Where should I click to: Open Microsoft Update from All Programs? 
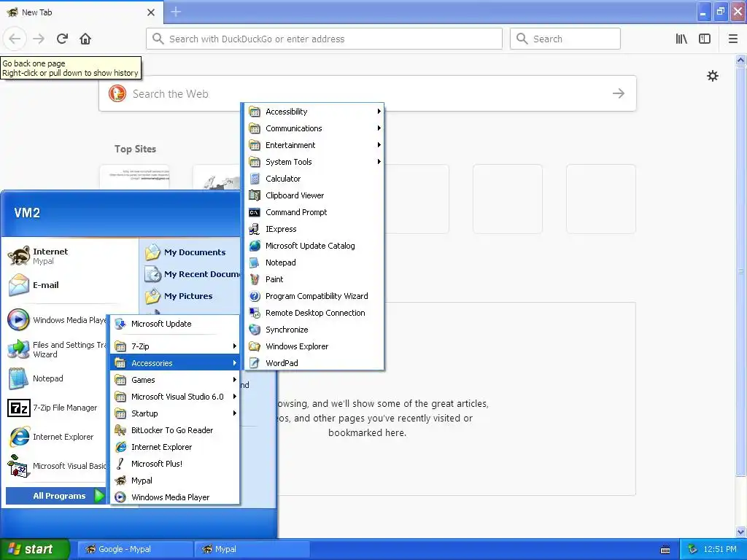pyautogui.click(x=175, y=324)
